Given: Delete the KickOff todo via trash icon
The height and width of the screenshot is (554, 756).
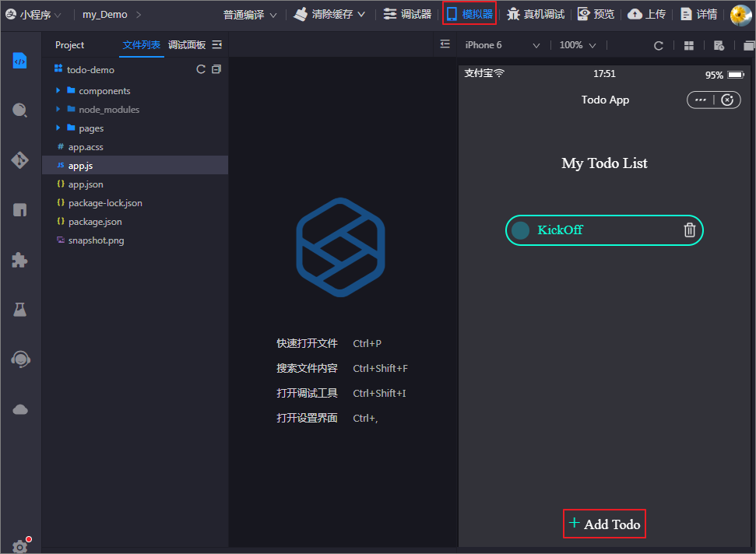Looking at the screenshot, I should 690,230.
